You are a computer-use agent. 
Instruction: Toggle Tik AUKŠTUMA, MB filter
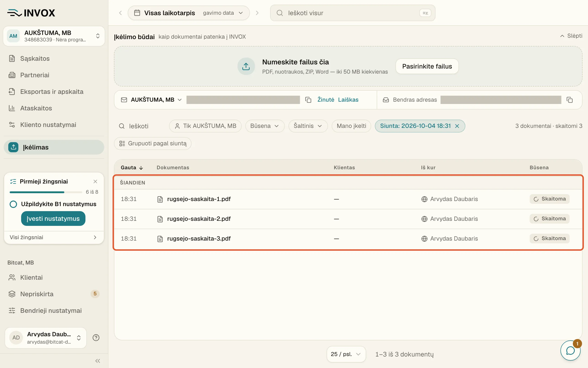pyautogui.click(x=205, y=126)
